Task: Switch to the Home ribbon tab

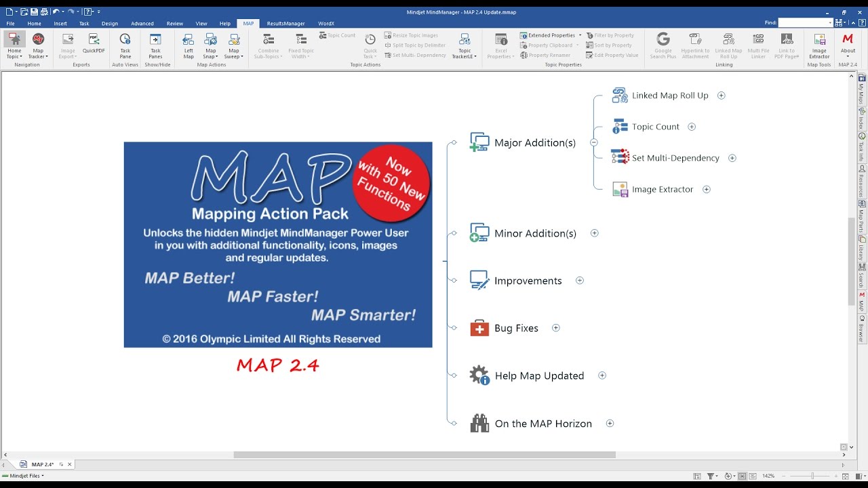Action: (x=34, y=24)
